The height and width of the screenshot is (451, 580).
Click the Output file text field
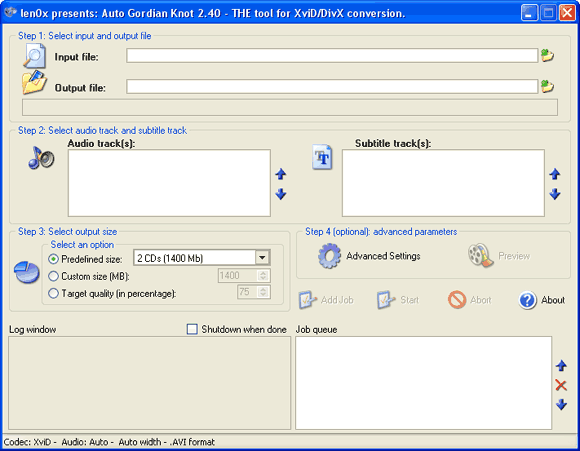coord(332,87)
